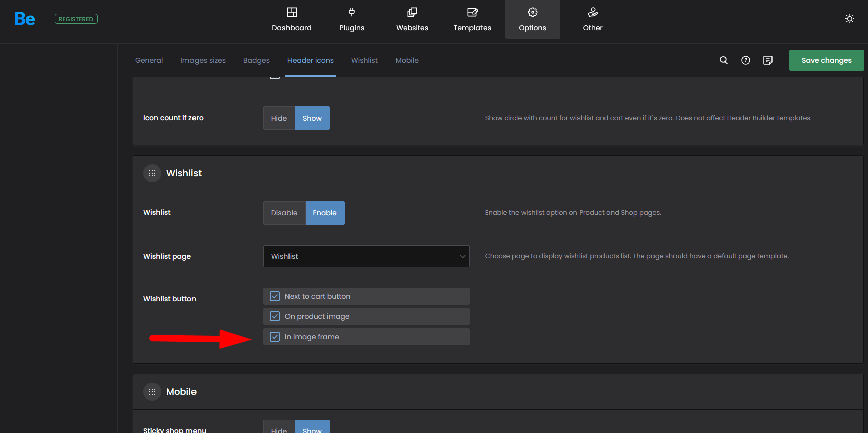868x433 pixels.
Task: Toggle light/dark mode sun icon
Action: click(849, 19)
